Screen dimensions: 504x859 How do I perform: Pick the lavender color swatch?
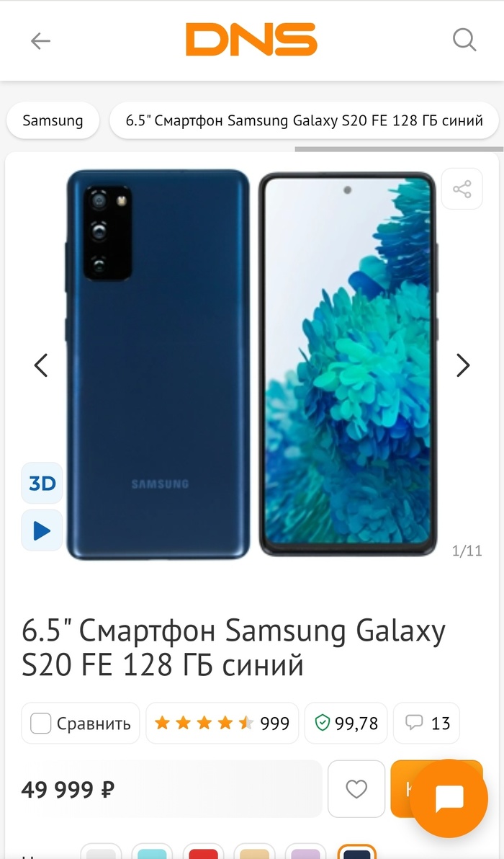click(305, 852)
